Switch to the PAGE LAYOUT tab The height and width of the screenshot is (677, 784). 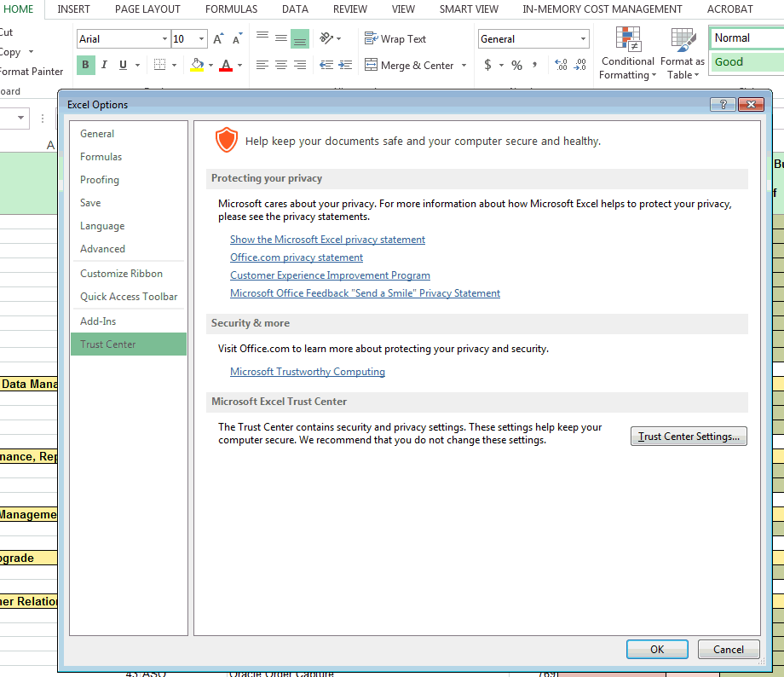[x=147, y=9]
